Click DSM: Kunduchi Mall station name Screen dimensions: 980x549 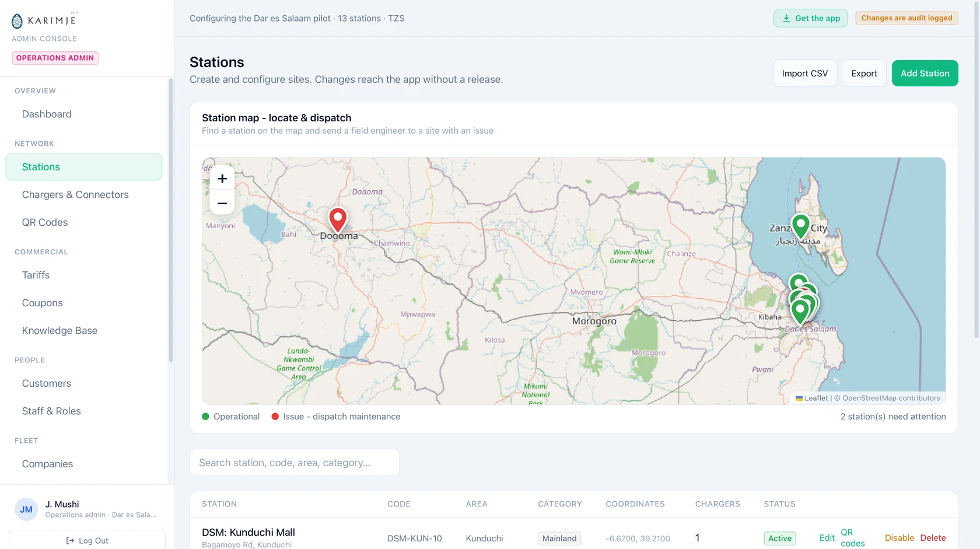coord(249,532)
